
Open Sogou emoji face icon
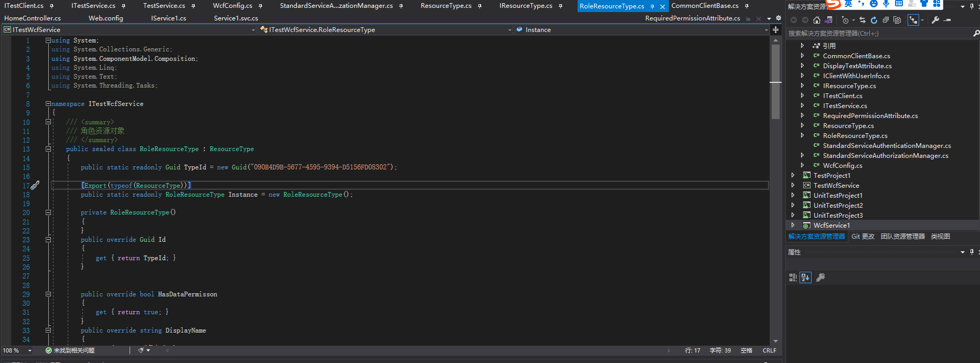(874, 4)
